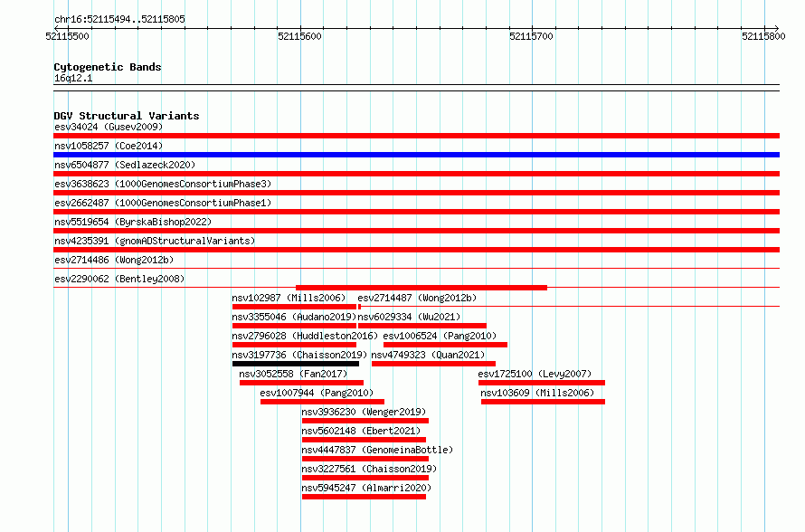Viewport: 805px width, 532px height.
Task: Click ruler position label 52115700
Action: [531, 36]
